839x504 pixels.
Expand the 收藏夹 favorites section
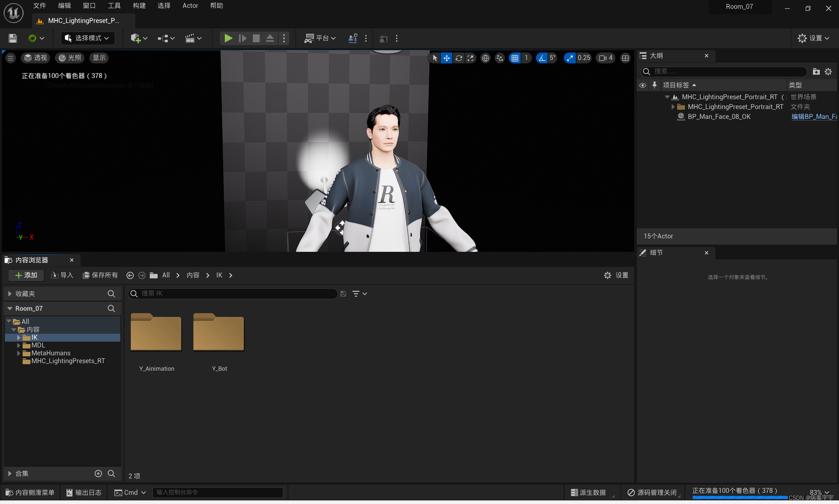coord(10,294)
